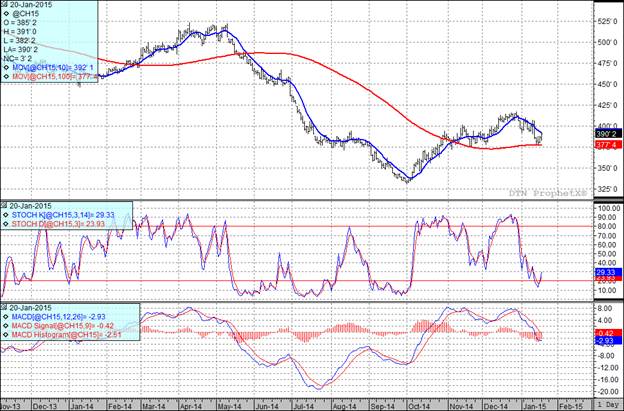The image size is (624, 411).
Task: Click the diamond marker beside the red MOV 100 legend
Action: coord(7,76)
